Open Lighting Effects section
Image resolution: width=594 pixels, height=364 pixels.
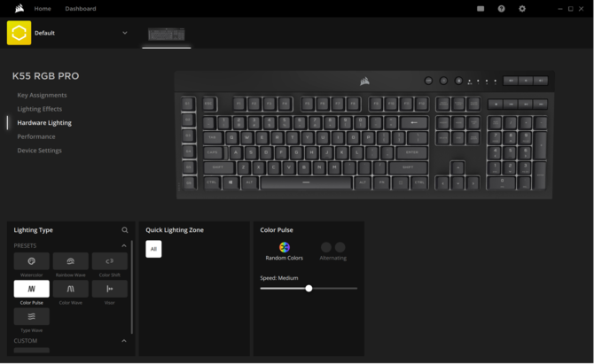(39, 109)
